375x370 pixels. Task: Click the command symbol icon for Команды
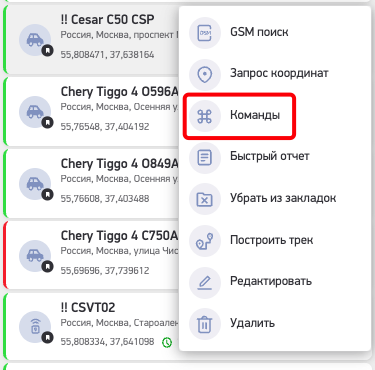[x=205, y=116]
